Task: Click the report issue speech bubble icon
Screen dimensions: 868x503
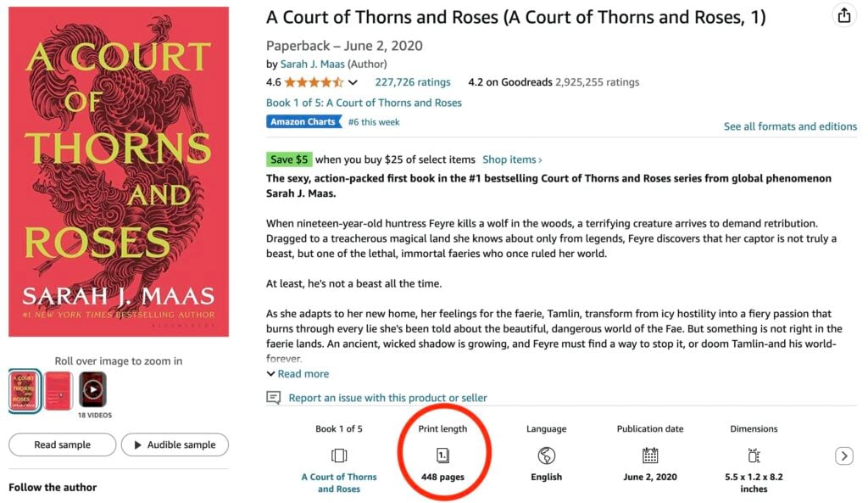Action: click(273, 398)
